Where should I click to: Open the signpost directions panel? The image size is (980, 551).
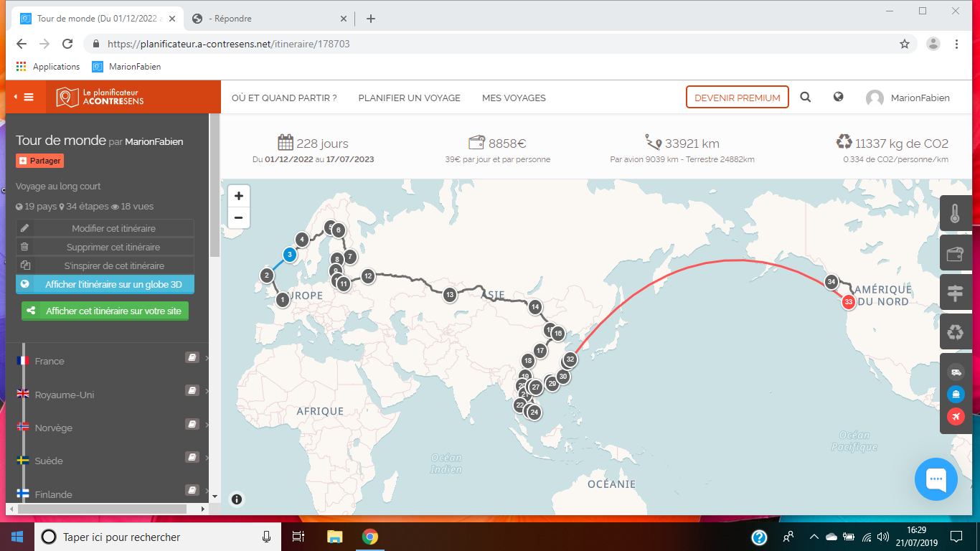tap(955, 293)
